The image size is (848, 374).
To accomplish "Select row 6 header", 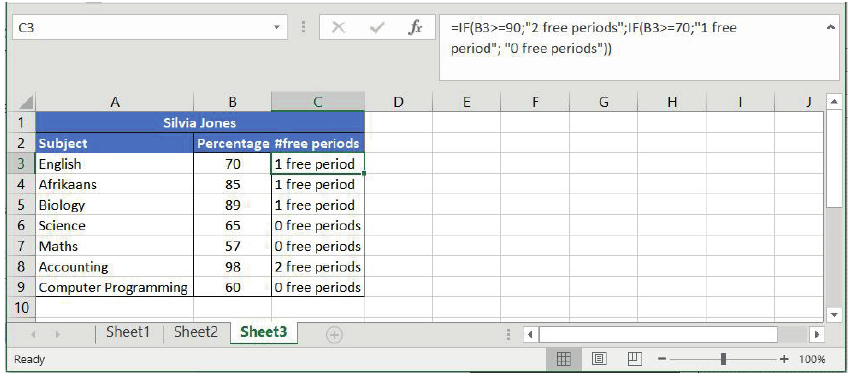I will 22,225.
